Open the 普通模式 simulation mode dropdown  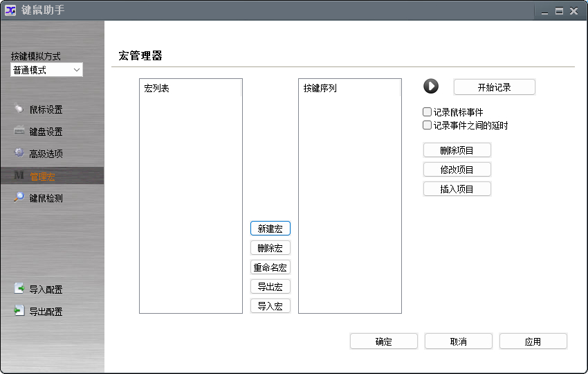tap(46, 70)
